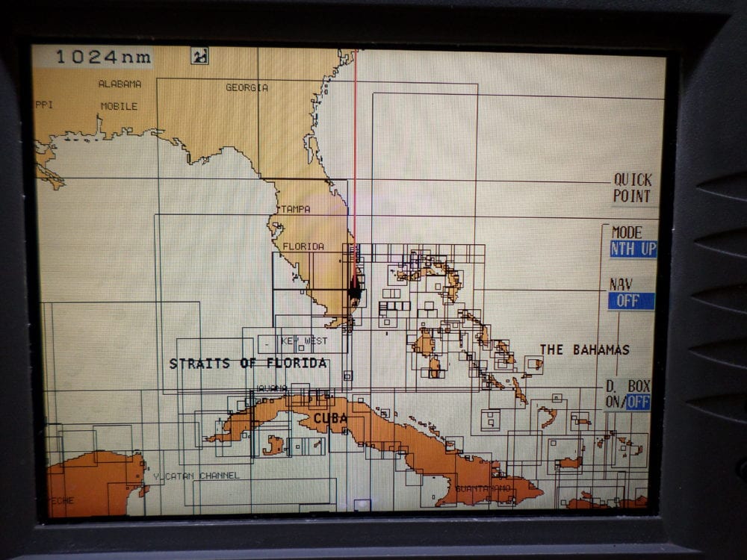
Task: Select the highlighted OFF option for D. BOX
Action: click(x=638, y=402)
